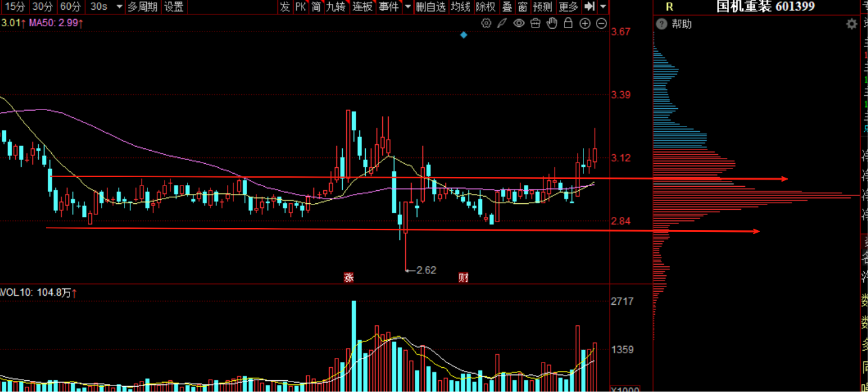Zoom out with the minus icon
This screenshot has width=868, height=392.
click(601, 24)
